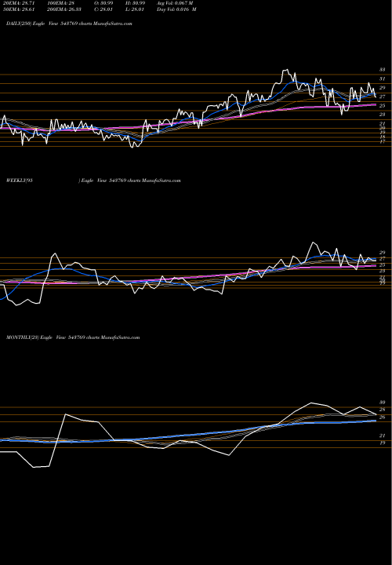Screen dimensions: 392x565
Task: Click the 21 price label on monthly chart
Action: (x=383, y=436)
